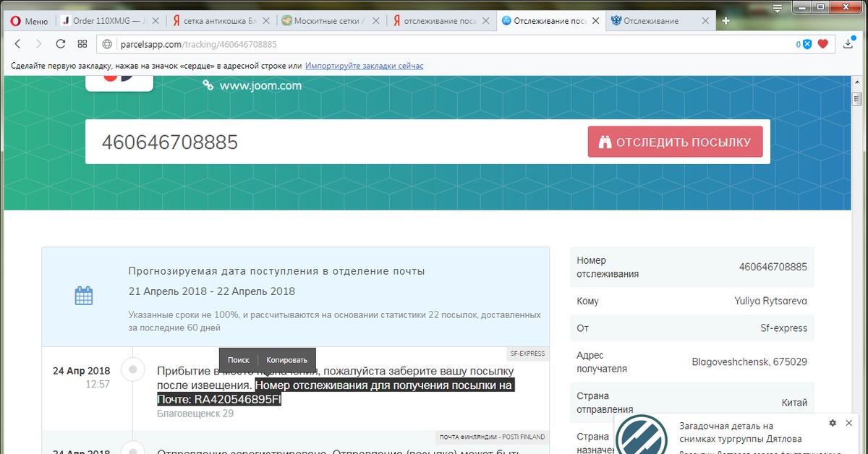Open the Загадочная деталь notification headline
The width and height of the screenshot is (868, 454).
point(741,432)
